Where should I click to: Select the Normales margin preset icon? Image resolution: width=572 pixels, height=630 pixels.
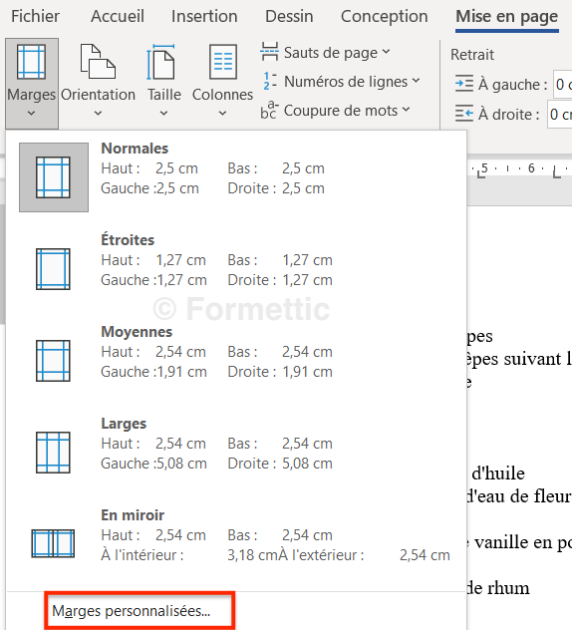53,177
